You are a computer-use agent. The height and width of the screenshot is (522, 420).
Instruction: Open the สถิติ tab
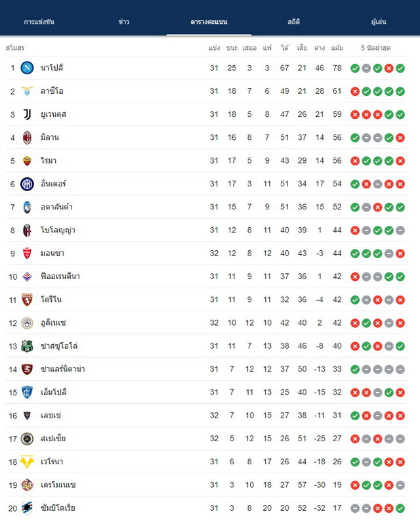[293, 22]
